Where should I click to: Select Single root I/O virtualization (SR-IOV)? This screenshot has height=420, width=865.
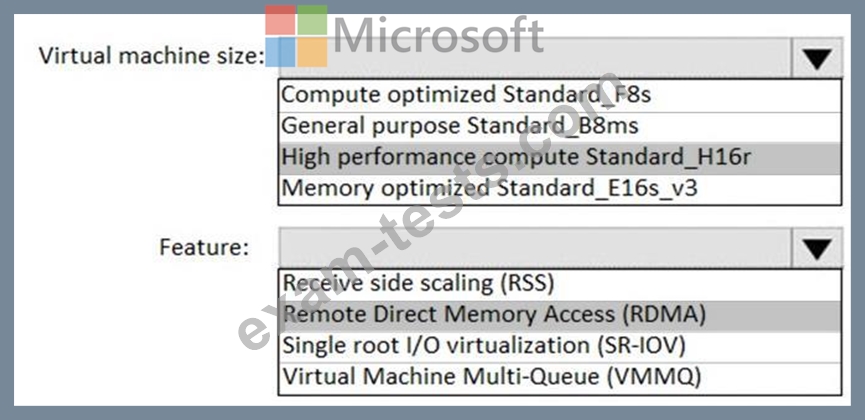(560, 347)
